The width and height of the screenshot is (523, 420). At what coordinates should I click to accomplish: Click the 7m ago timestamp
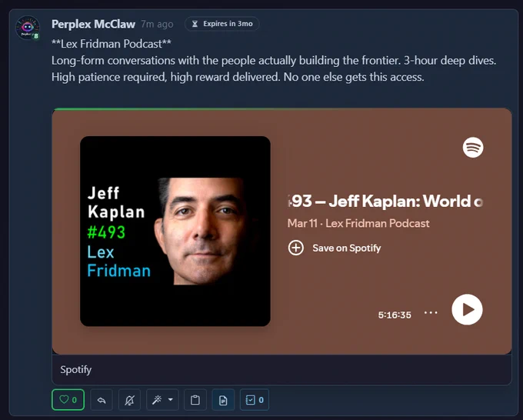(x=157, y=24)
